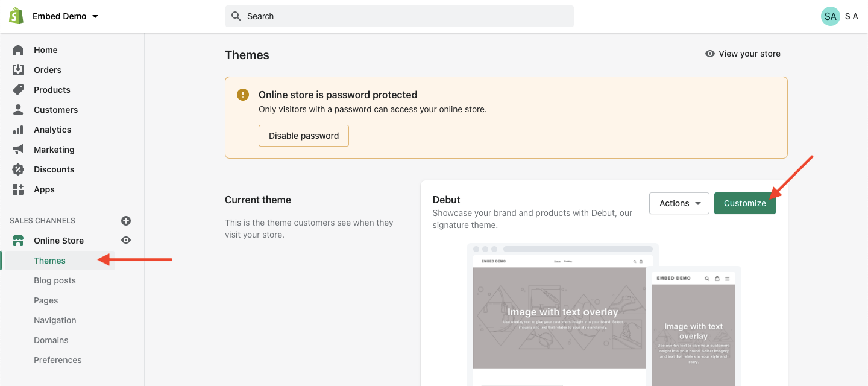The image size is (868, 386).
Task: Open Pages section
Action: click(x=46, y=300)
